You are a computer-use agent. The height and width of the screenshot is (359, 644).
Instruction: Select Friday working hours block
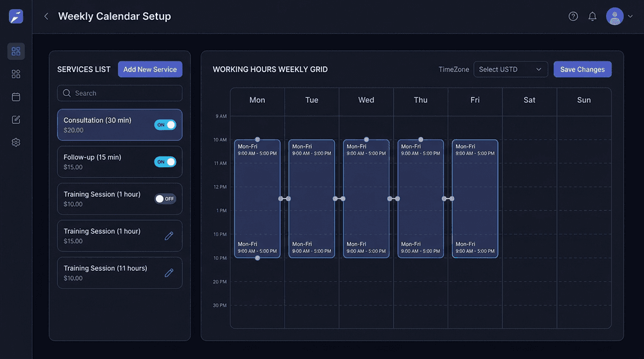tap(475, 199)
